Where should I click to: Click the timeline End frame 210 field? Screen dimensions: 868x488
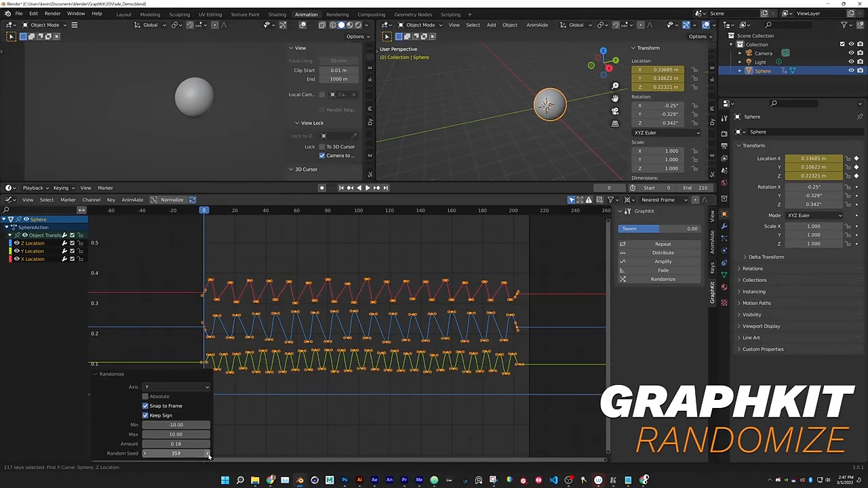tap(695, 188)
